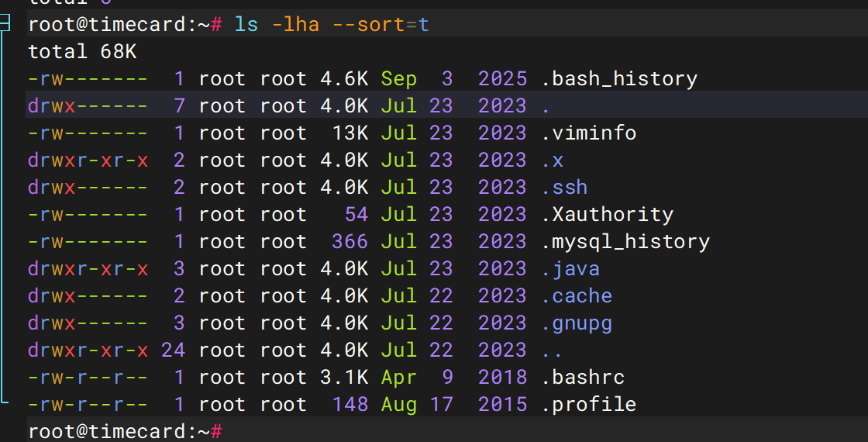Image resolution: width=868 pixels, height=442 pixels.
Task: Click the 4.6K size of .bash_history
Action: coord(344,78)
